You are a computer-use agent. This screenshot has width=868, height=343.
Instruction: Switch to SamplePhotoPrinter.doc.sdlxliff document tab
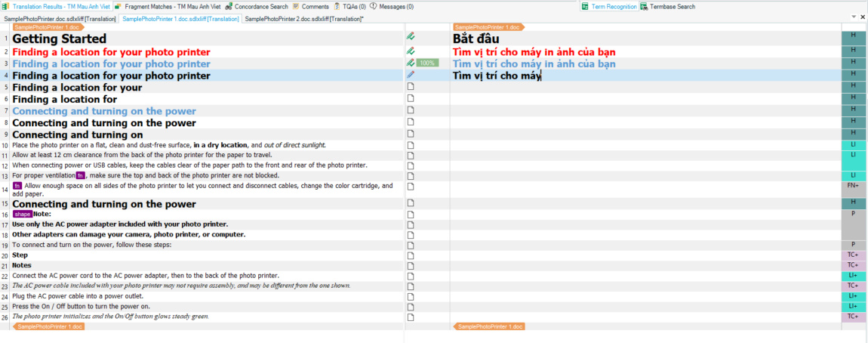[59, 19]
